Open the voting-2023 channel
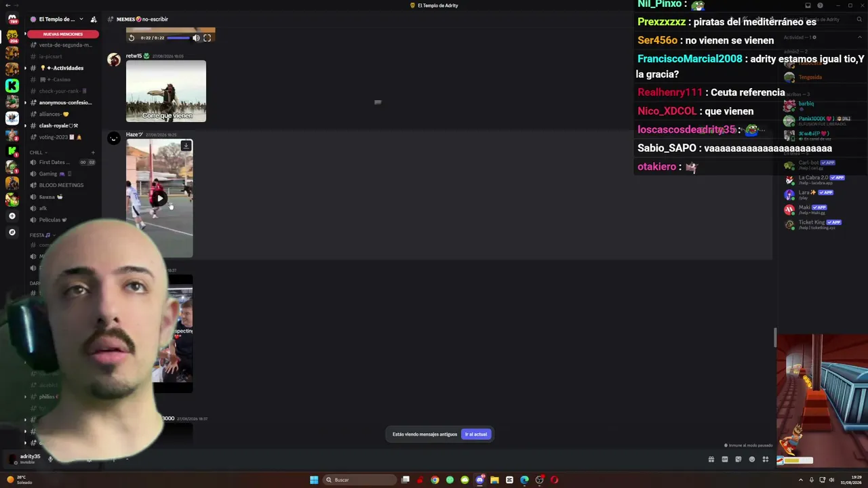The height and width of the screenshot is (488, 868). 60,137
